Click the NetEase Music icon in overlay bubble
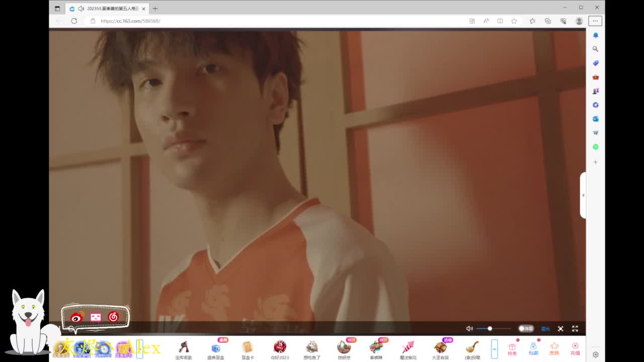644x362 pixels. coord(113,317)
